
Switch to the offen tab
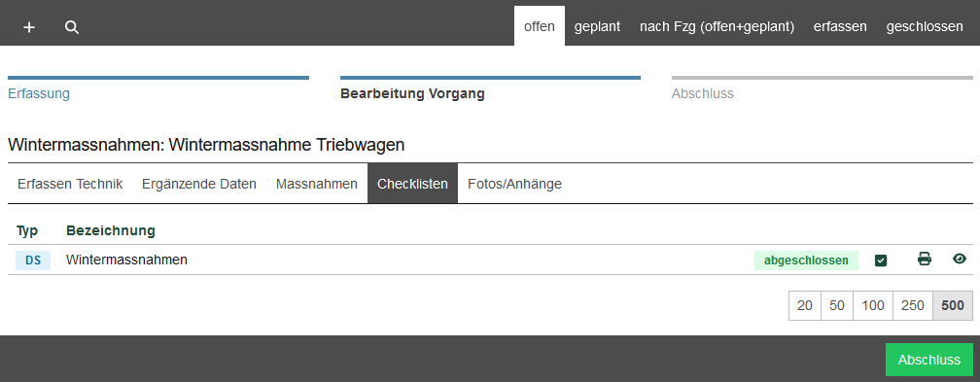point(540,26)
